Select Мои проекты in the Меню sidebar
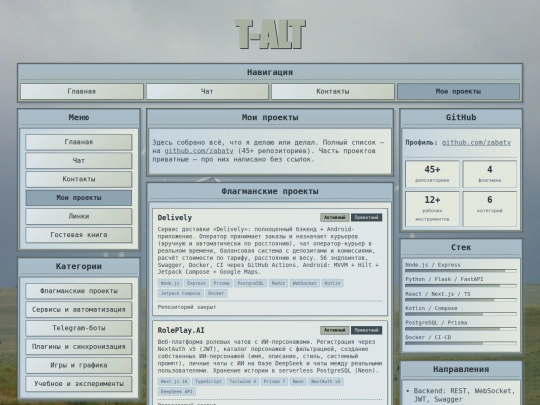540x405 pixels. (79, 198)
